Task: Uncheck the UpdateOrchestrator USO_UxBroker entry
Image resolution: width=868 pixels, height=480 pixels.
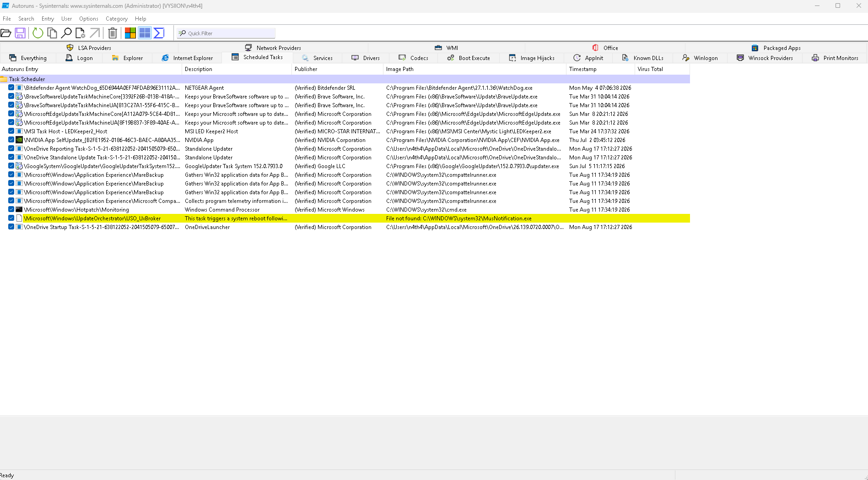Action: tap(11, 218)
